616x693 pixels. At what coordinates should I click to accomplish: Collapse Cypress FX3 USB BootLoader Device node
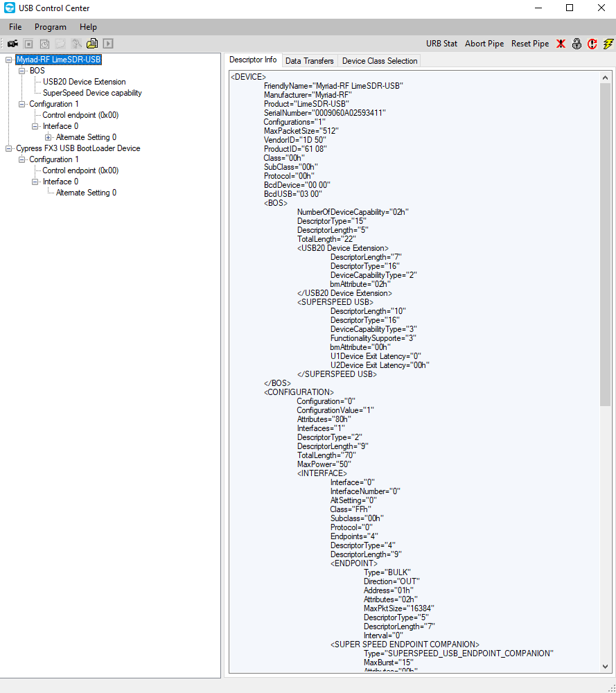[x=8, y=148]
